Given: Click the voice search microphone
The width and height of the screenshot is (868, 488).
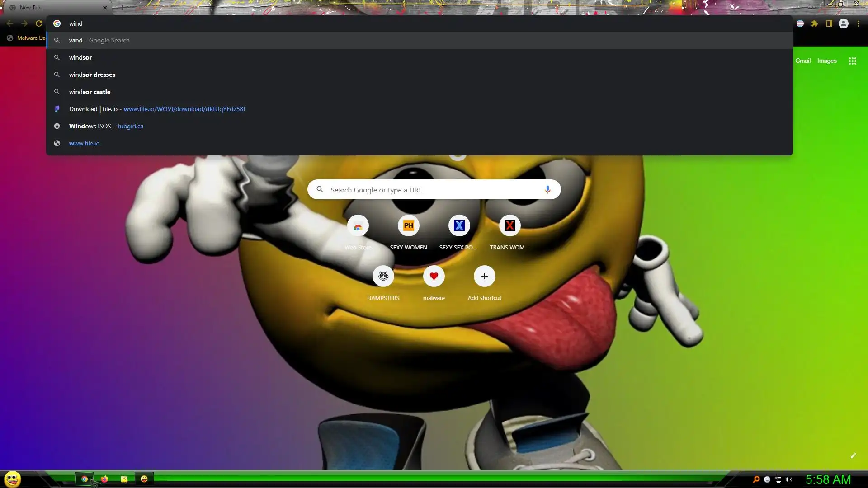Looking at the screenshot, I should [x=547, y=190].
